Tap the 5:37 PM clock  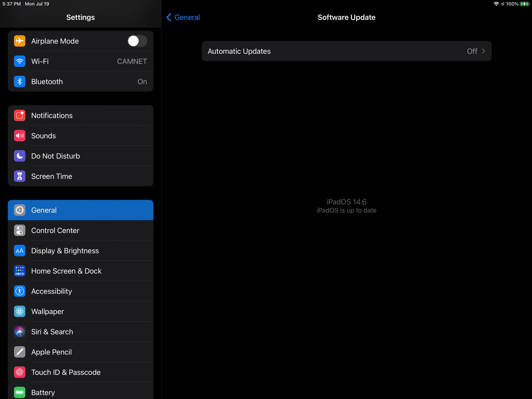(x=11, y=4)
